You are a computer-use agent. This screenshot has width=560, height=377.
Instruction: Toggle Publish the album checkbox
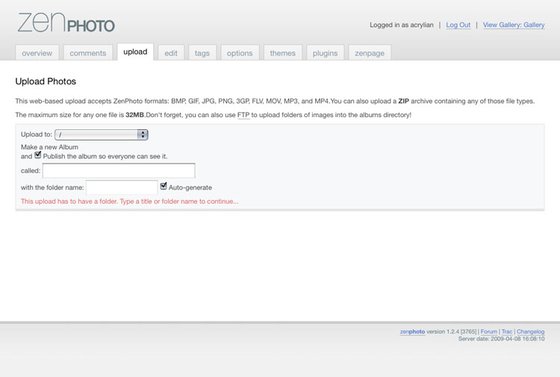point(38,155)
